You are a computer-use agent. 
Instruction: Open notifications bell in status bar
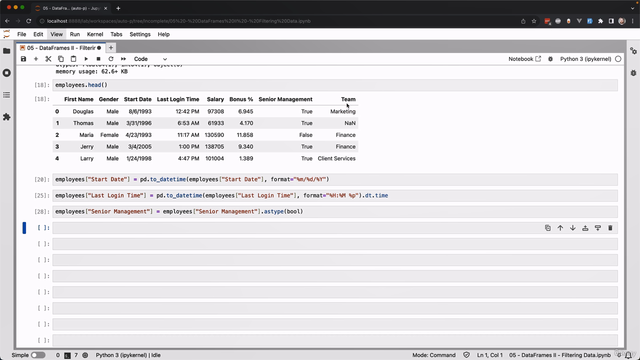coord(628,355)
